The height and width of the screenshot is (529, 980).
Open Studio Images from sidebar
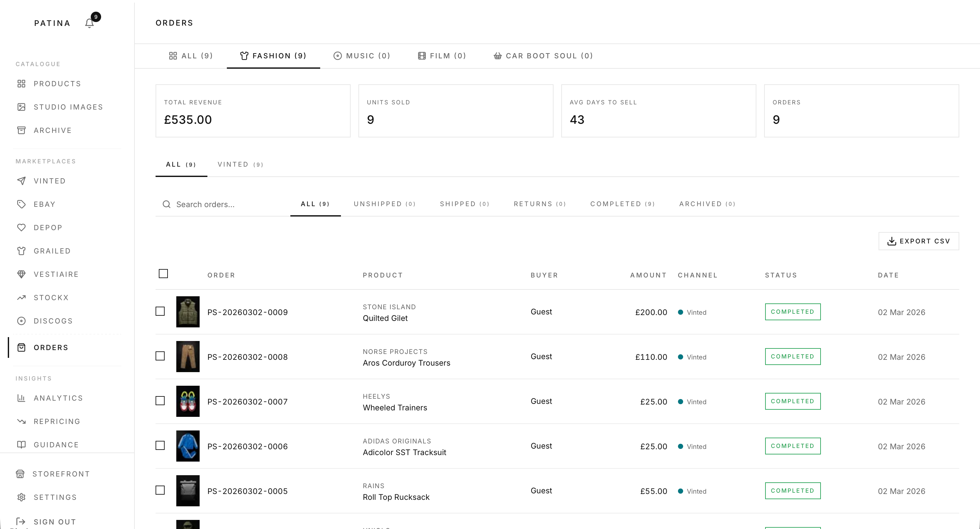(68, 107)
